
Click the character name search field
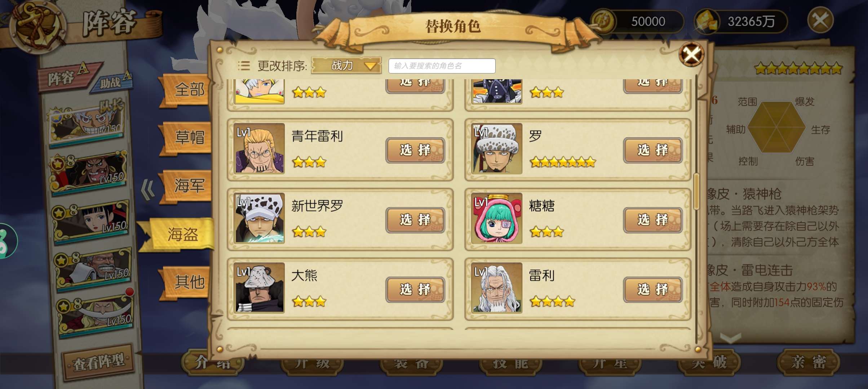pos(442,66)
